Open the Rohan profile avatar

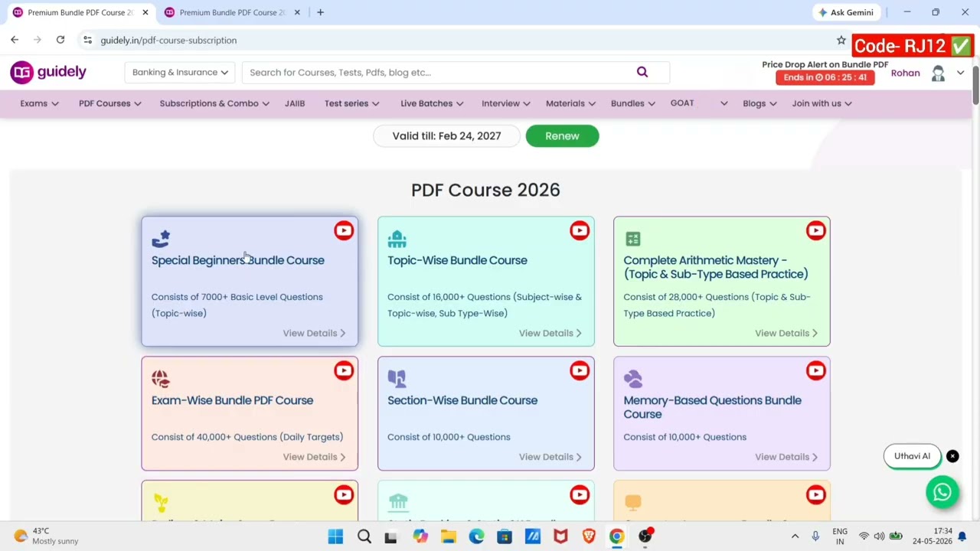(938, 73)
